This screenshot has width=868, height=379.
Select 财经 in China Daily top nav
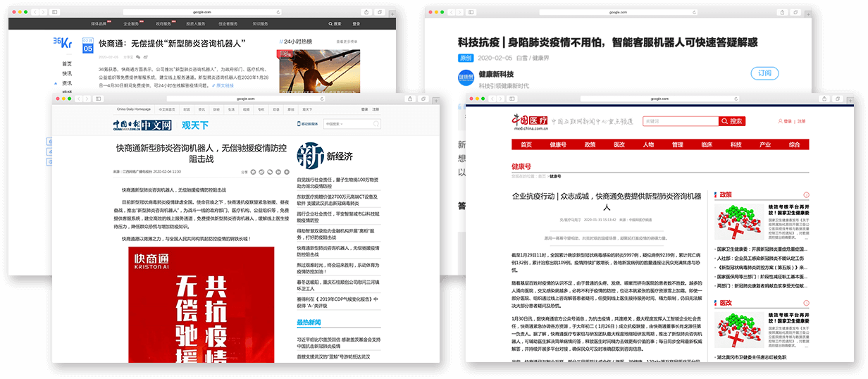(216, 110)
